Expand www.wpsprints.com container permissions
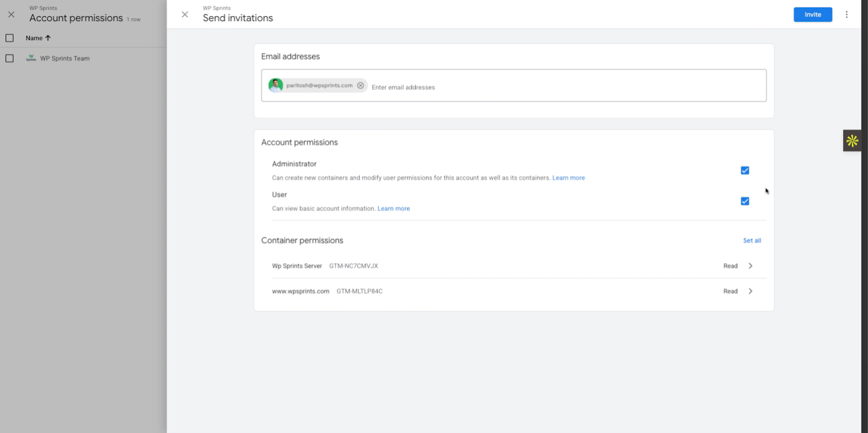The image size is (868, 433). [750, 291]
